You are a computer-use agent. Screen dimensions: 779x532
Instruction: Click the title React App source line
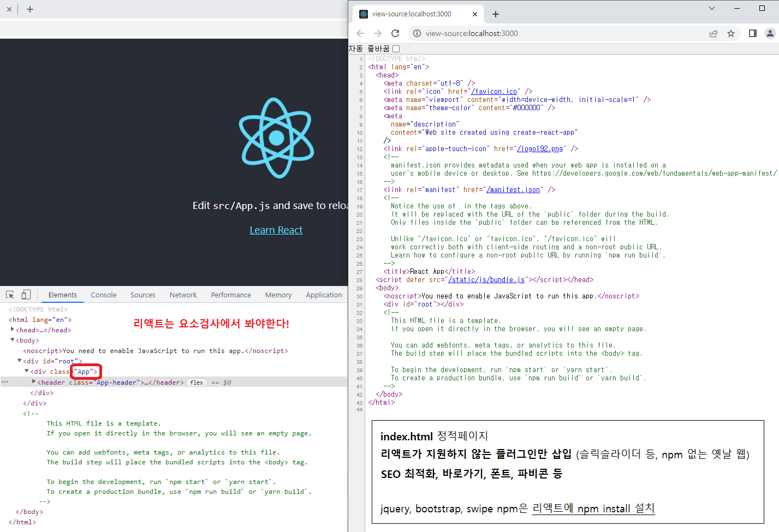[429, 272]
